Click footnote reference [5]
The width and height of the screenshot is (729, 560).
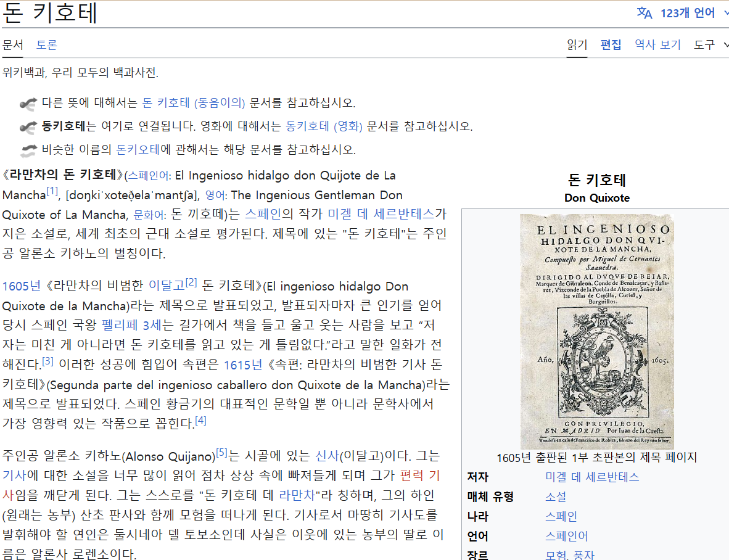tap(221, 453)
